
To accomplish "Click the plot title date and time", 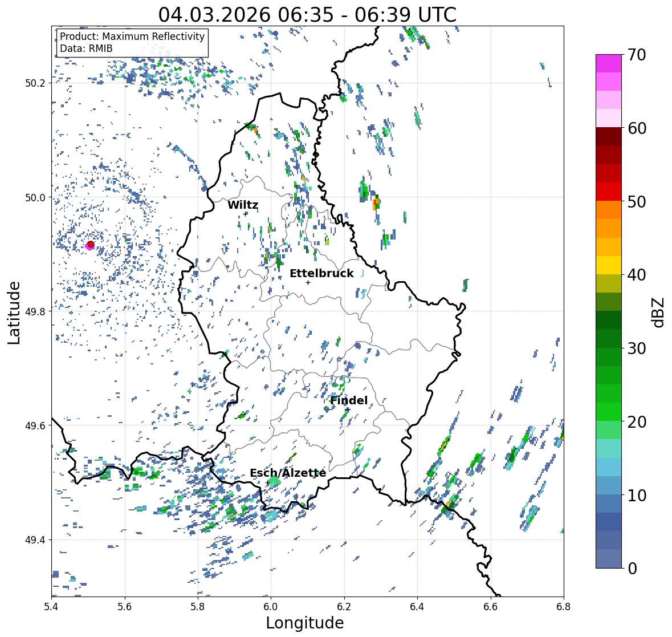I will 307,15.
